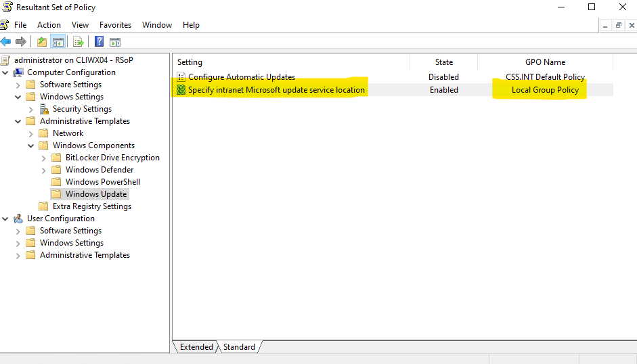Click the 'Enabled' state cell
This screenshot has height=364, width=637.
click(x=444, y=90)
